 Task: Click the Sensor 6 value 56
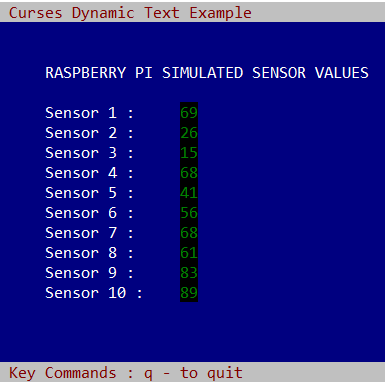(x=189, y=213)
